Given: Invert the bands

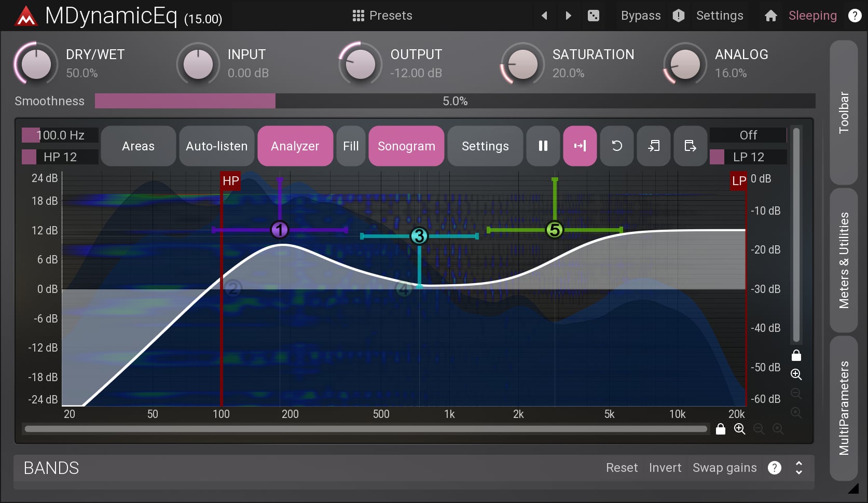Looking at the screenshot, I should (665, 468).
